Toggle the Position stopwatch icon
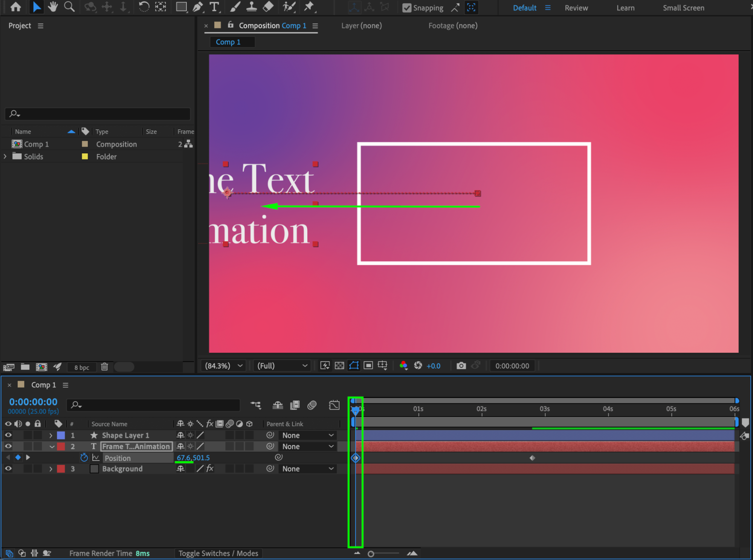Image resolution: width=753 pixels, height=560 pixels. click(x=84, y=457)
